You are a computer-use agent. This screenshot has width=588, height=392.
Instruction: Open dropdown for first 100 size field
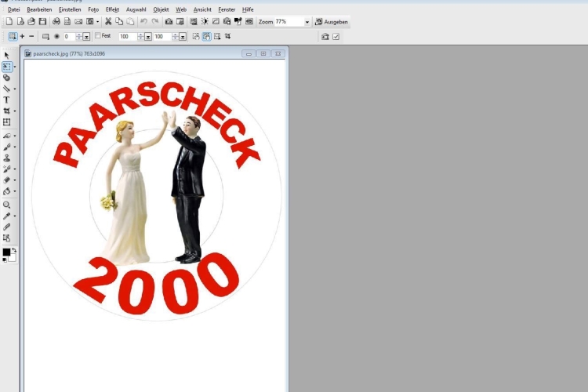(x=148, y=37)
